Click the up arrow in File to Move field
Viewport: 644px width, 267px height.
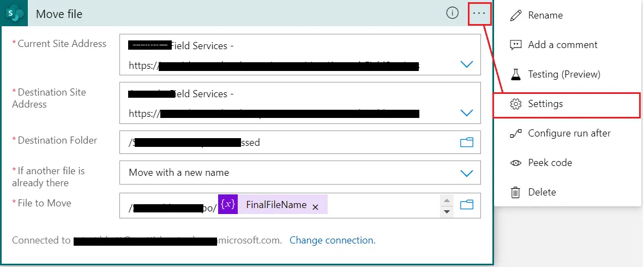[447, 200]
